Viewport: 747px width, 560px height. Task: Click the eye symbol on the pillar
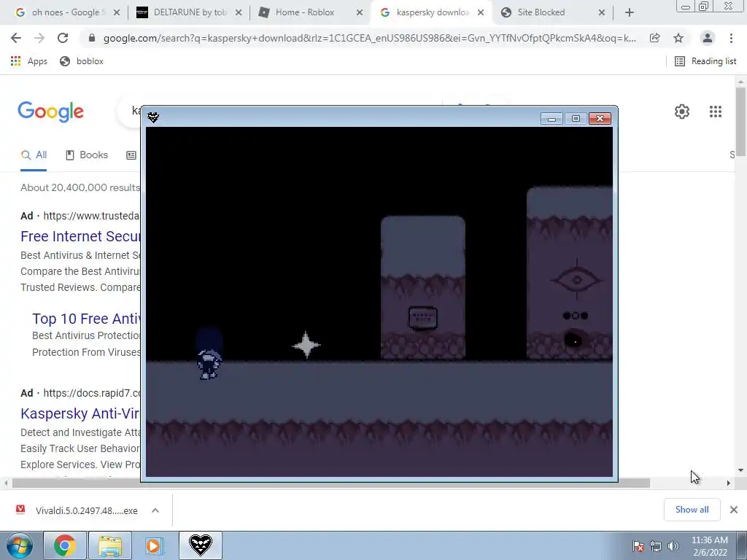(576, 280)
